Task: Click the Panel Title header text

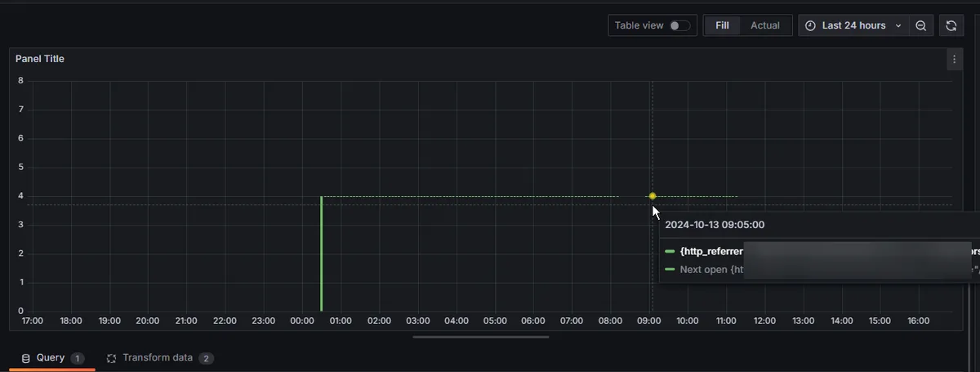Action: click(40, 59)
